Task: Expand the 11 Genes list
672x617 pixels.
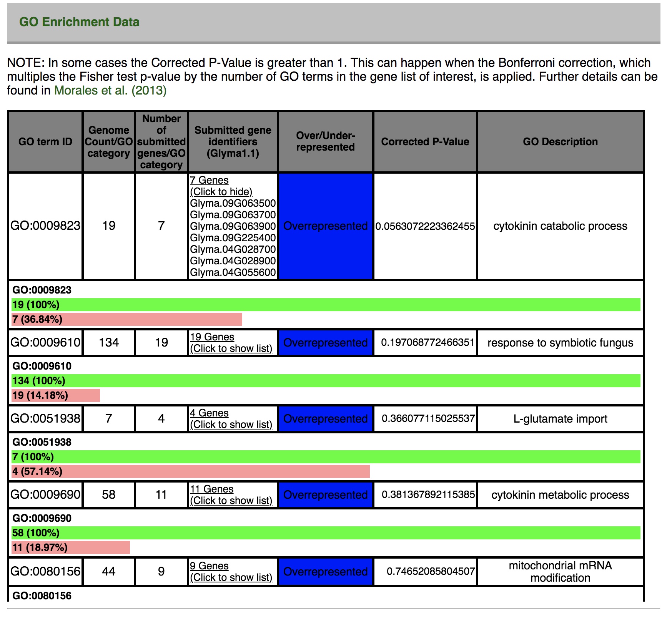Action: (231, 500)
